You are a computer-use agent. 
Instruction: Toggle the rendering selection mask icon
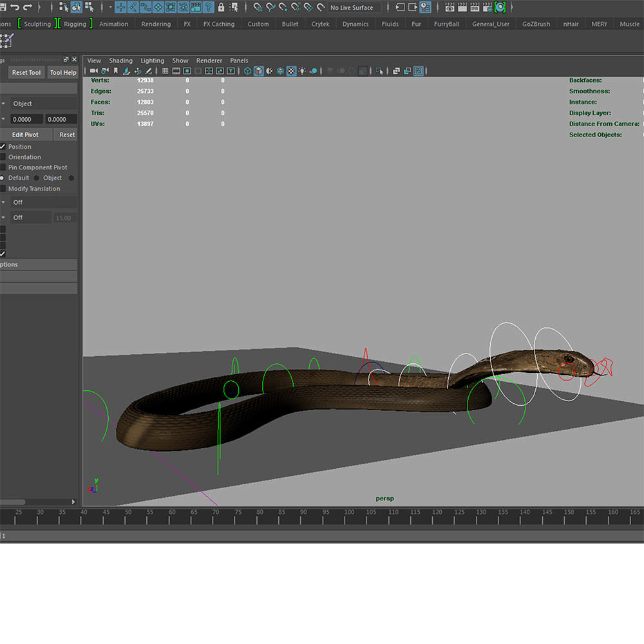click(x=196, y=7)
